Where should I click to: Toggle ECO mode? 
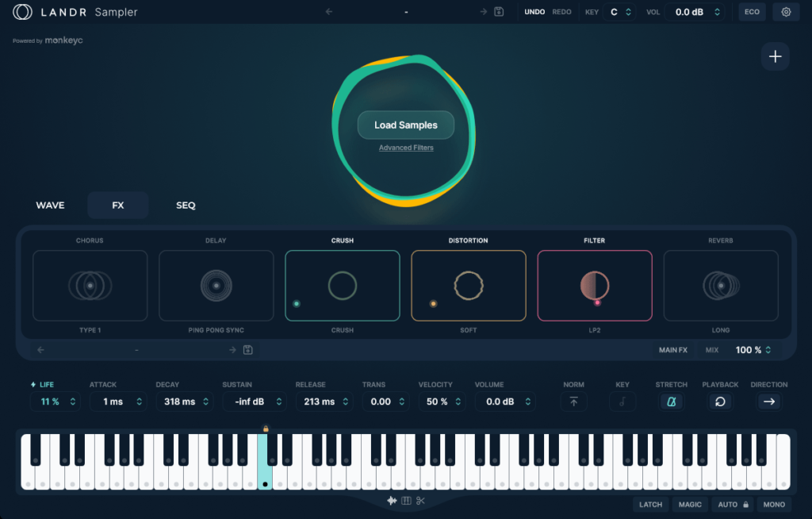point(752,12)
